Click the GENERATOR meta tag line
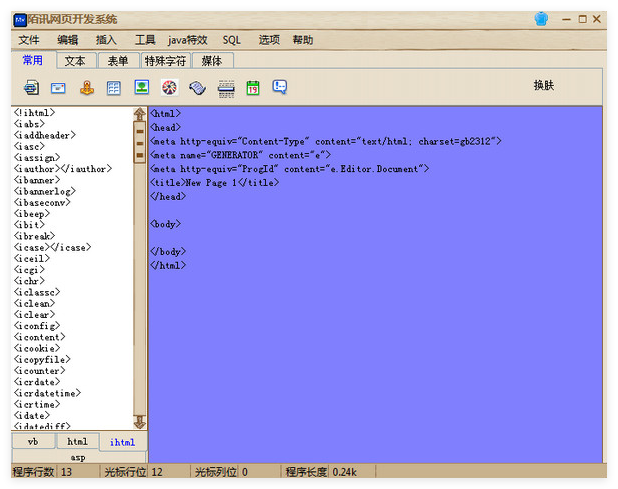 click(x=240, y=155)
